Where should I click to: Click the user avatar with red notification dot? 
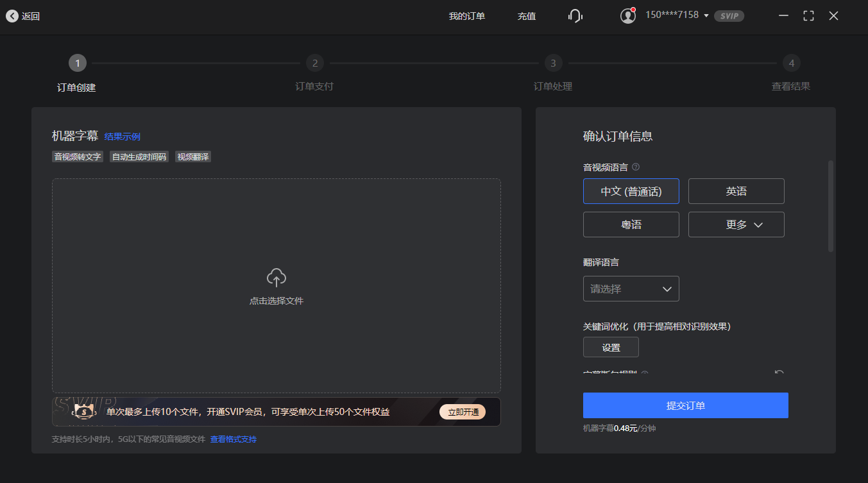(x=627, y=15)
